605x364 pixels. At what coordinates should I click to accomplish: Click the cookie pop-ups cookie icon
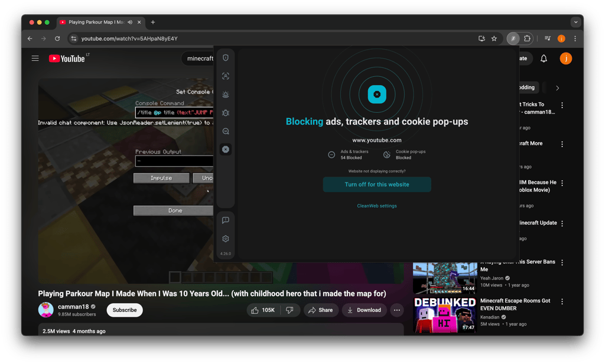(386, 154)
